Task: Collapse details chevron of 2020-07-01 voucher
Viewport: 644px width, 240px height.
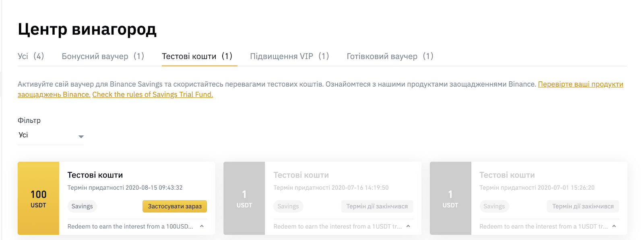Action: [x=614, y=226]
